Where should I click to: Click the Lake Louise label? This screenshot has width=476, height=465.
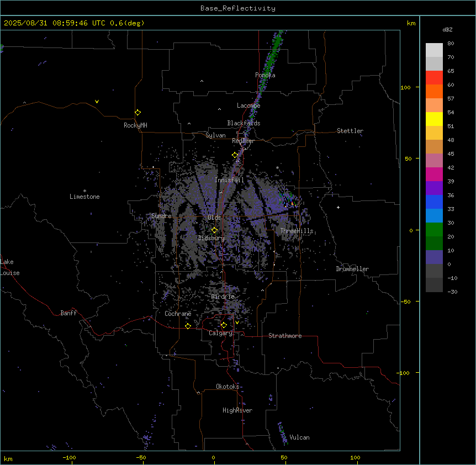click(10, 267)
